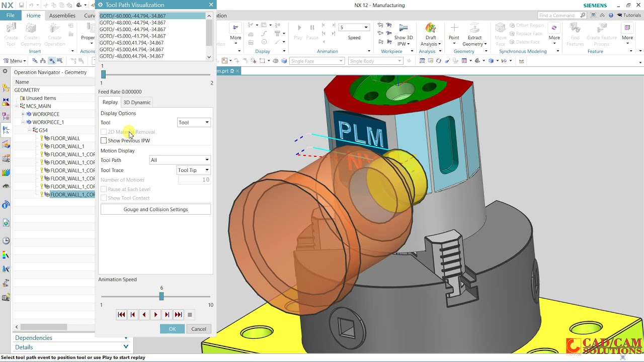Image resolution: width=644 pixels, height=362 pixels.
Task: Open the animation Speed dropdown showing 5
Action: pyautogui.click(x=354, y=27)
